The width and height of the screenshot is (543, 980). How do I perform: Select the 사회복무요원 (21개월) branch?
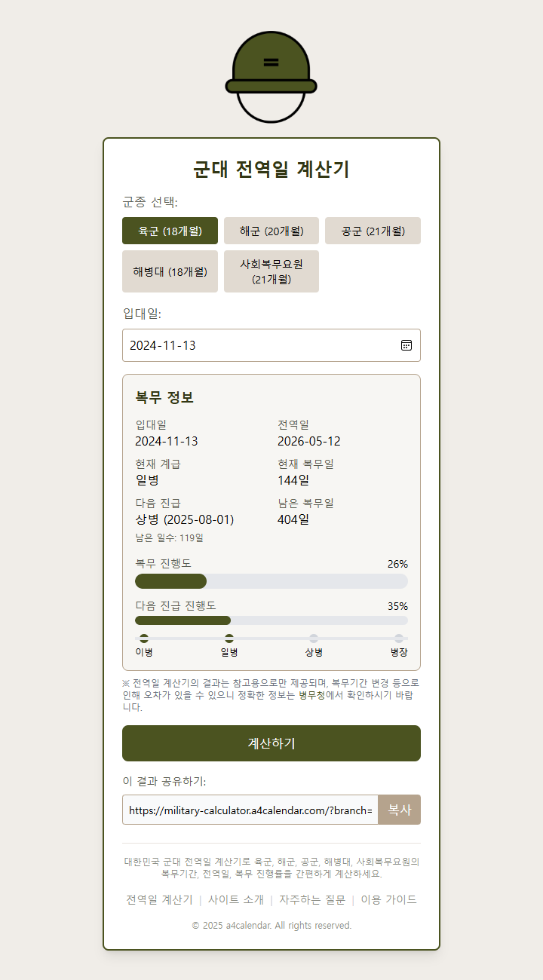[x=271, y=271]
